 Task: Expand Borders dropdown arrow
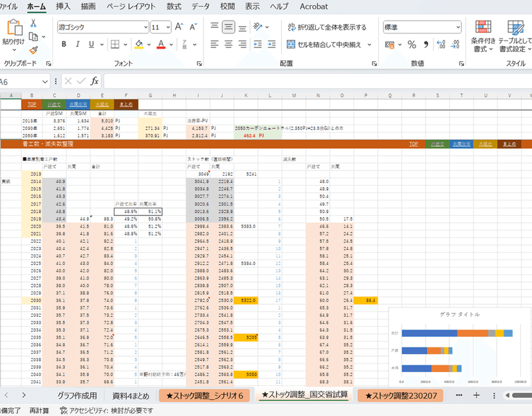tap(125, 45)
